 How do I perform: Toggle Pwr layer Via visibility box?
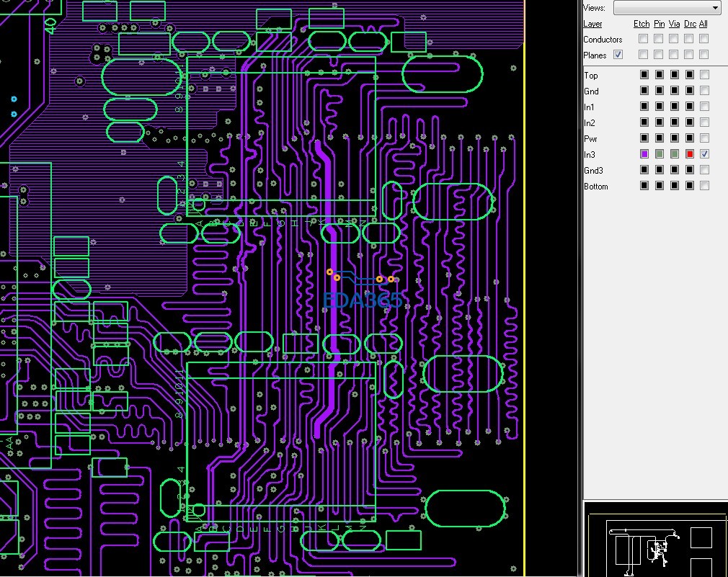coord(675,138)
